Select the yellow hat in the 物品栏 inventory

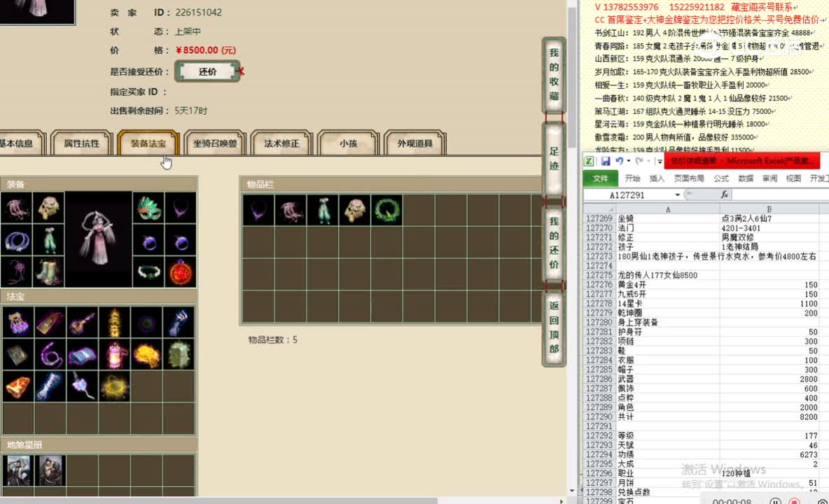pos(355,210)
